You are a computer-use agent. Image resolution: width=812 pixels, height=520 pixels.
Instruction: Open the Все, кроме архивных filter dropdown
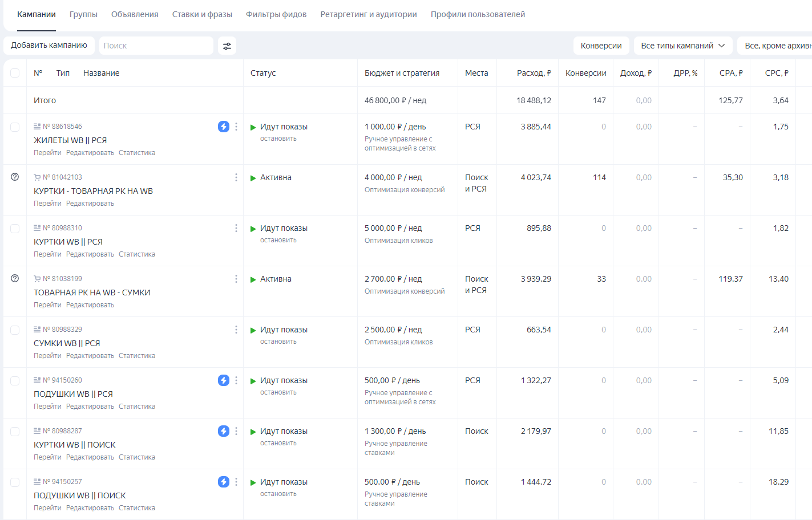(775, 46)
